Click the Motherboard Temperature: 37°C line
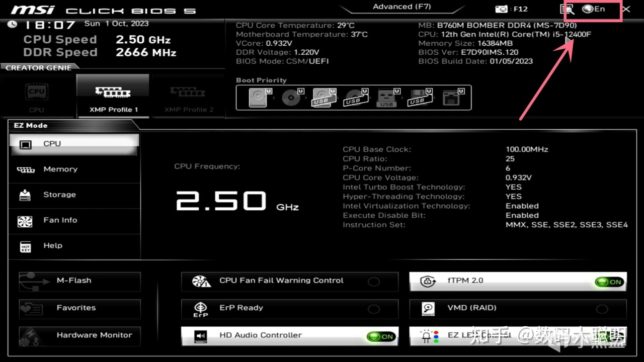Screen dimensions: 644x362 tap(302, 34)
